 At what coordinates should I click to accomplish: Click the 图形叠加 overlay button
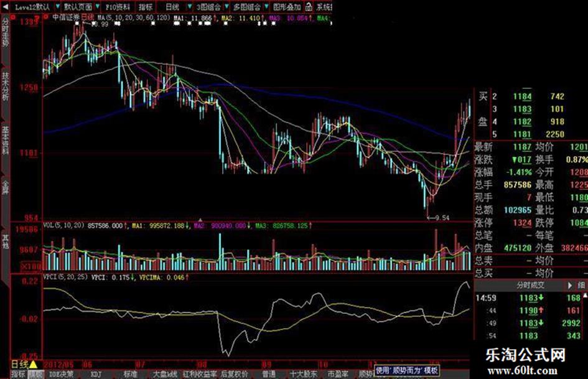(287, 7)
